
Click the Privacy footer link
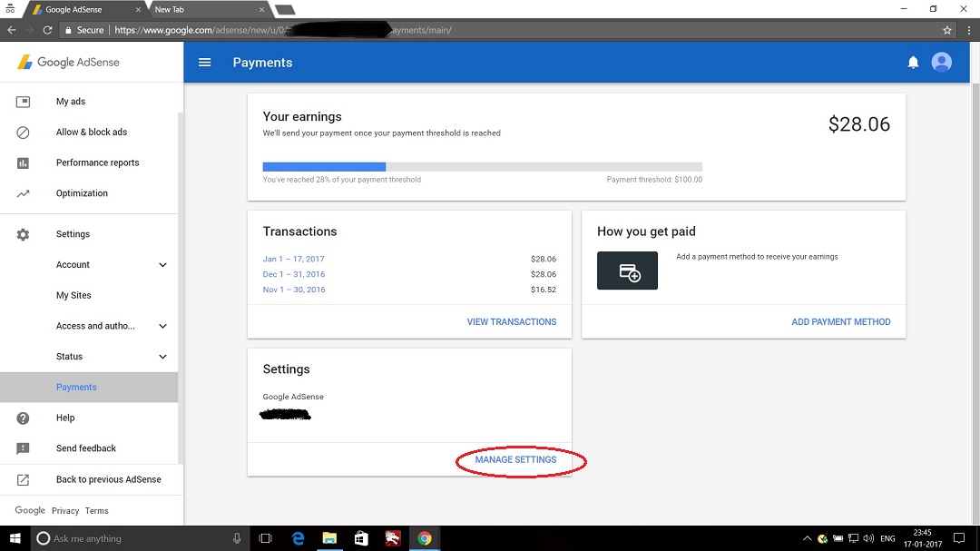tap(65, 511)
